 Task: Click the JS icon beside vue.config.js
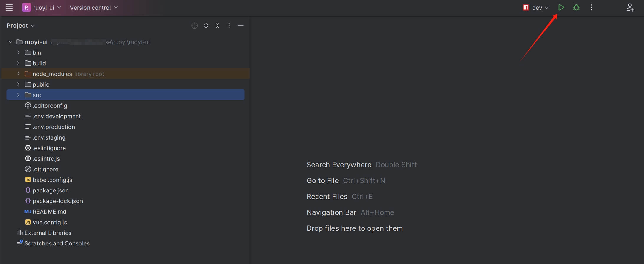(28, 222)
